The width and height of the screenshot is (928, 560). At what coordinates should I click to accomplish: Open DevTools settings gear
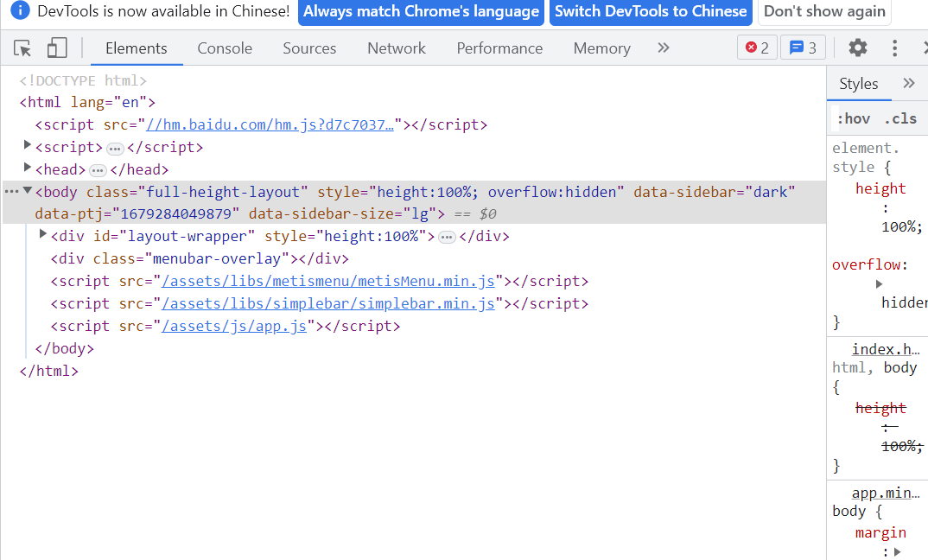(x=857, y=48)
